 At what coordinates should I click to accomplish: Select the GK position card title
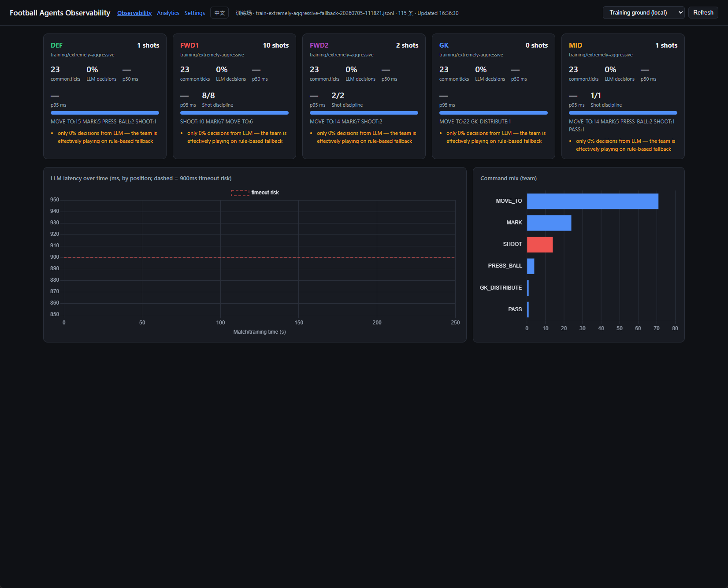coord(444,45)
